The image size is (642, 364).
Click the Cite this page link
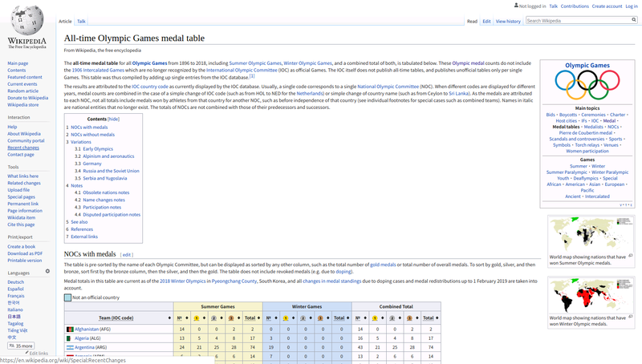pos(21,224)
